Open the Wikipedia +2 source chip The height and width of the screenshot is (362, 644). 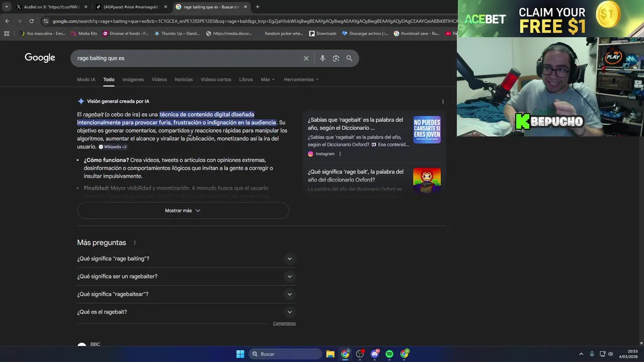coord(113,147)
